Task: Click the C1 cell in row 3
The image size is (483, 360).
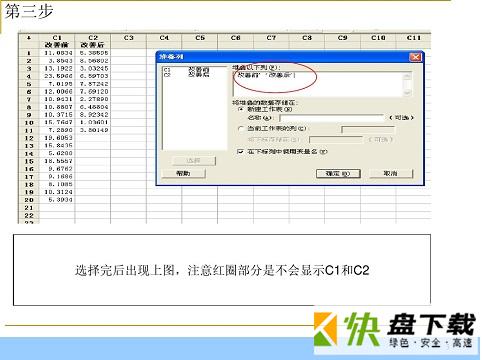Action: pyautogui.click(x=57, y=68)
